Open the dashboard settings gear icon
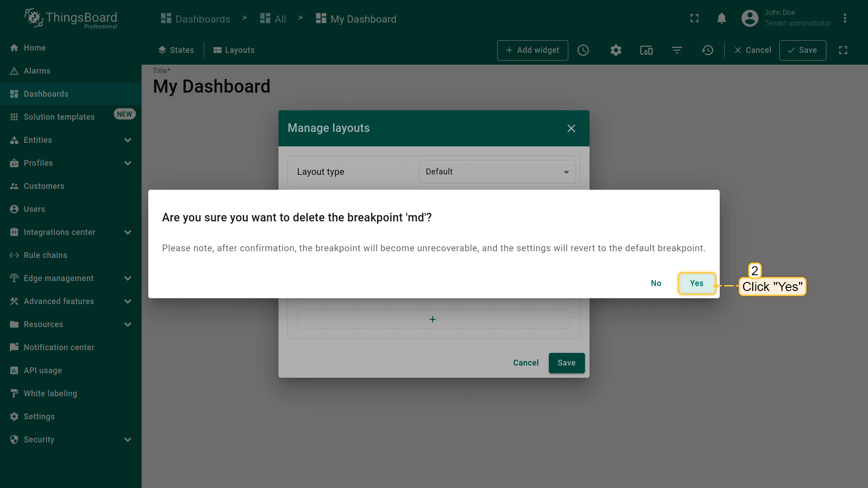The image size is (868, 488). pos(616,50)
